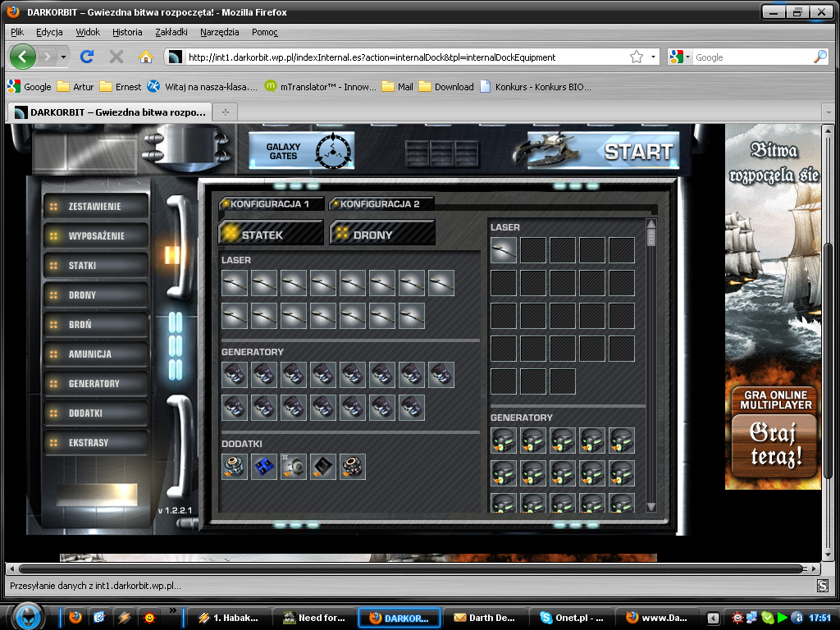Open the Edycja menu
This screenshot has width=840, height=630.
[x=49, y=32]
